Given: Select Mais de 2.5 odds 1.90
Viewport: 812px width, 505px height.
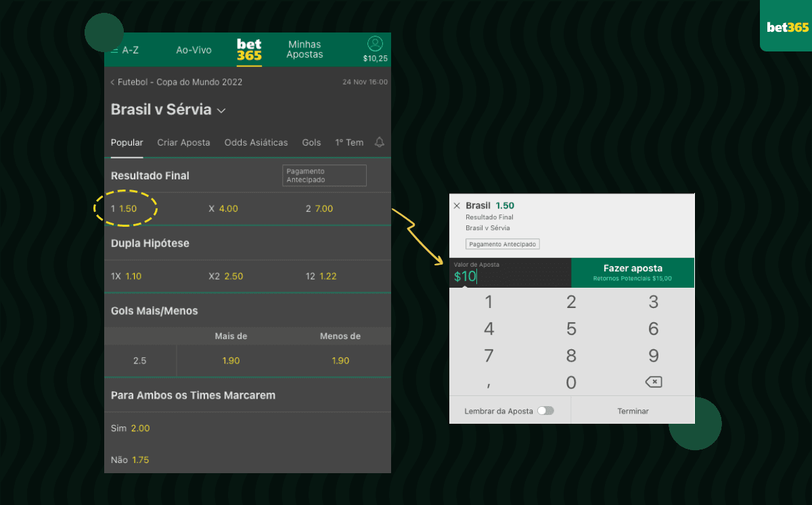Looking at the screenshot, I should click(231, 361).
